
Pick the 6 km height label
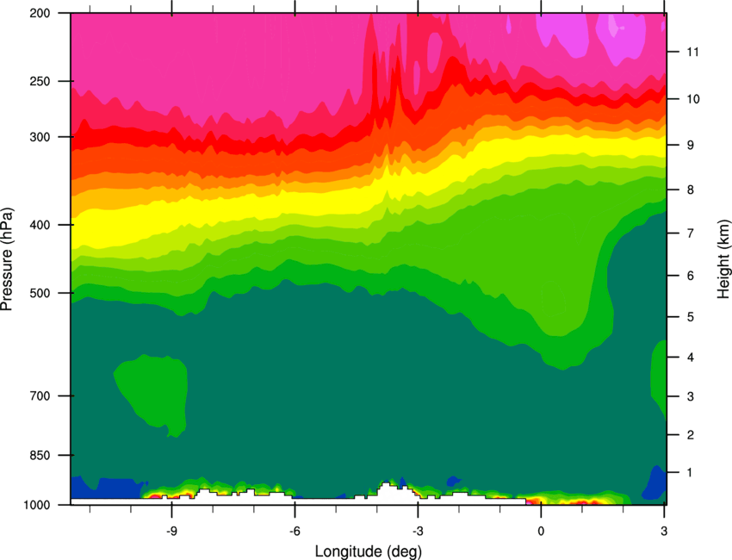click(690, 276)
